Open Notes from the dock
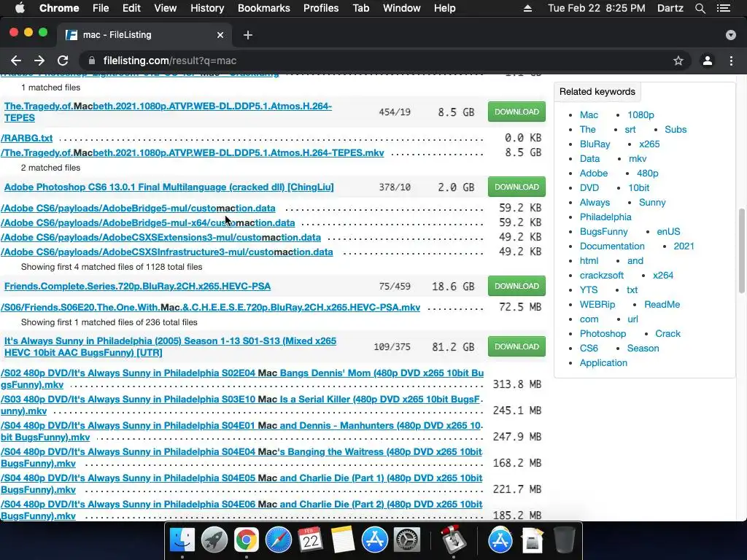Image resolution: width=747 pixels, height=560 pixels. point(343,540)
